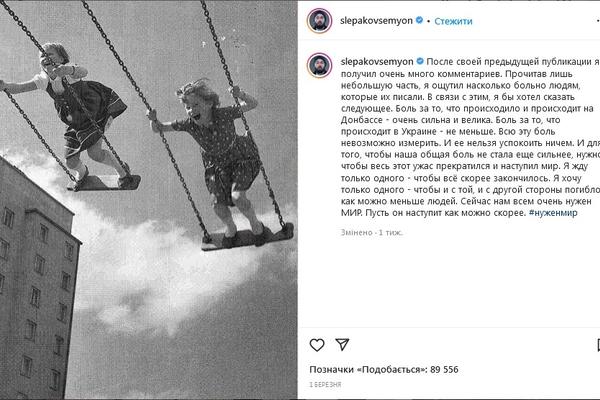Open the profile avatar in the post header
This screenshot has width=600, height=400.
click(x=319, y=20)
